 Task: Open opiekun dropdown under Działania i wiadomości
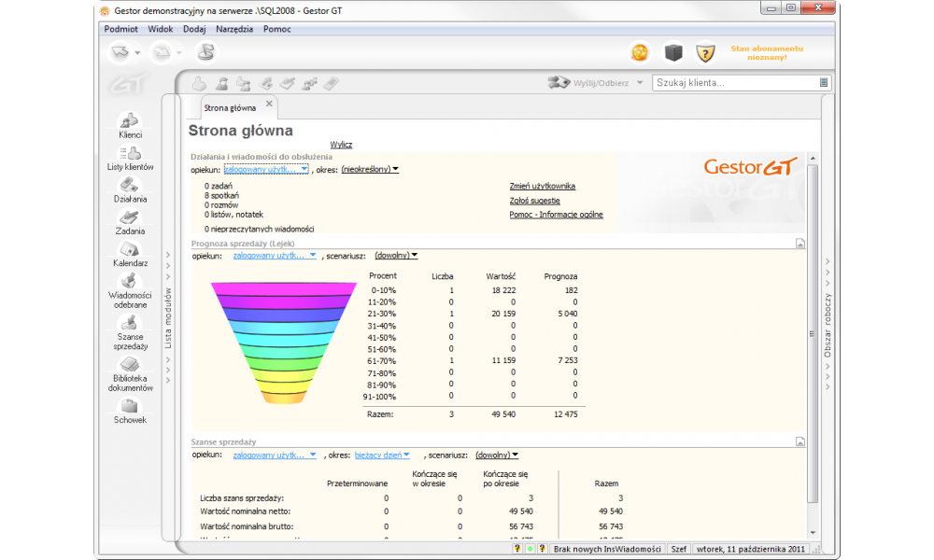[x=266, y=170]
